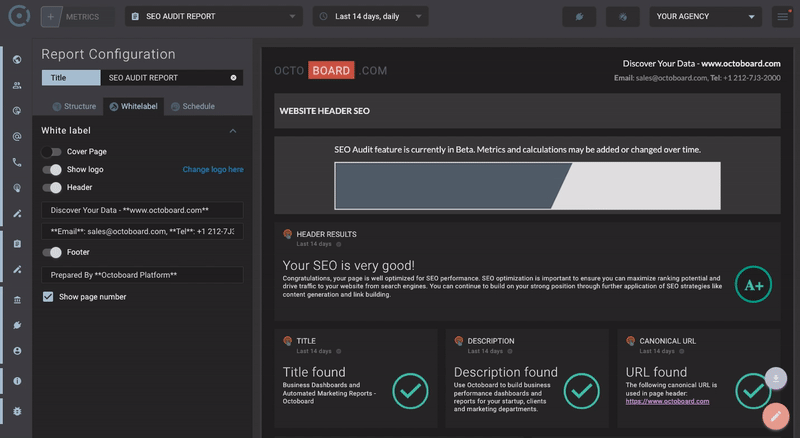Uncheck Show page number checkbox
Viewport: 800px width, 438px height.
coord(48,297)
